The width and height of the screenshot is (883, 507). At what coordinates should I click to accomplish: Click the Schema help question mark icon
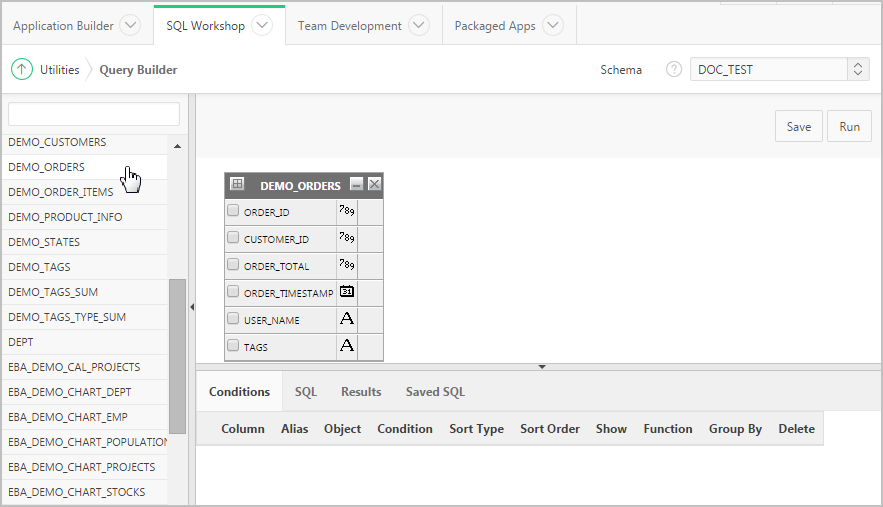pyautogui.click(x=674, y=70)
